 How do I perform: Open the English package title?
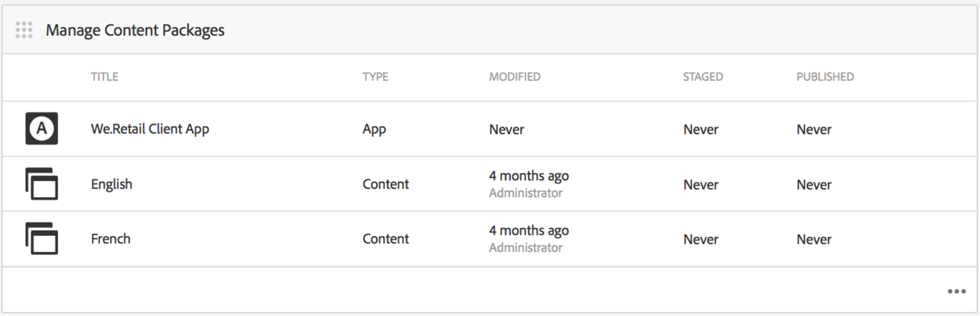click(112, 184)
